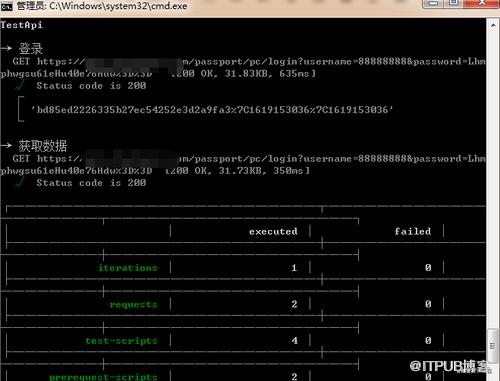Click the green checkmark under 登录 request
The image size is (500, 381).
pos(20,85)
